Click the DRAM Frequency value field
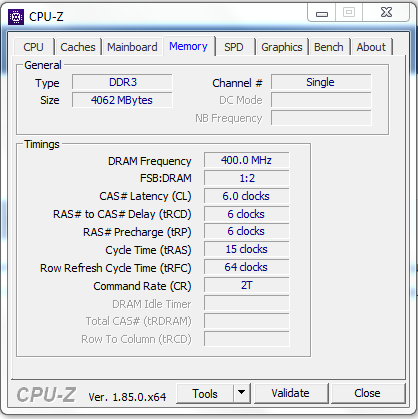The image size is (418, 419). pyautogui.click(x=246, y=160)
